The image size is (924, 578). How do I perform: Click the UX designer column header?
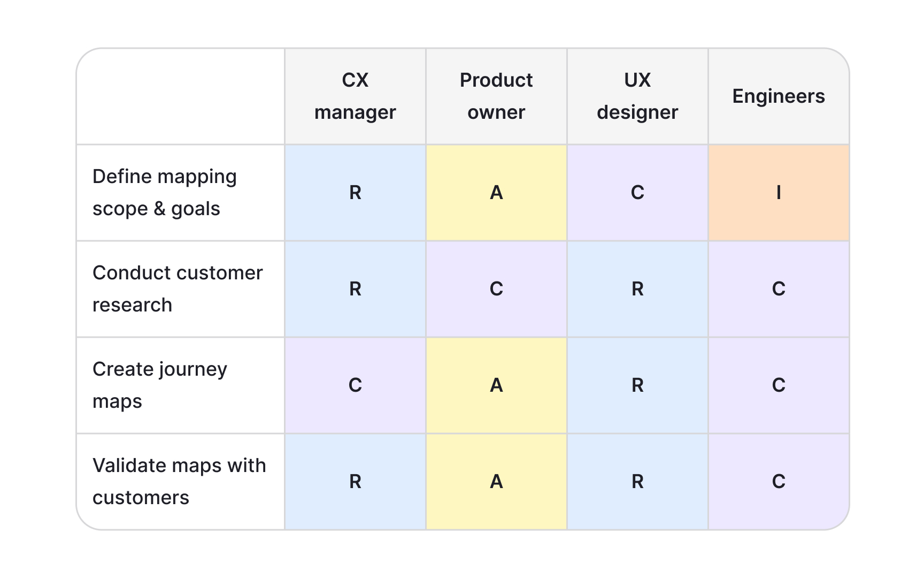[x=637, y=96]
